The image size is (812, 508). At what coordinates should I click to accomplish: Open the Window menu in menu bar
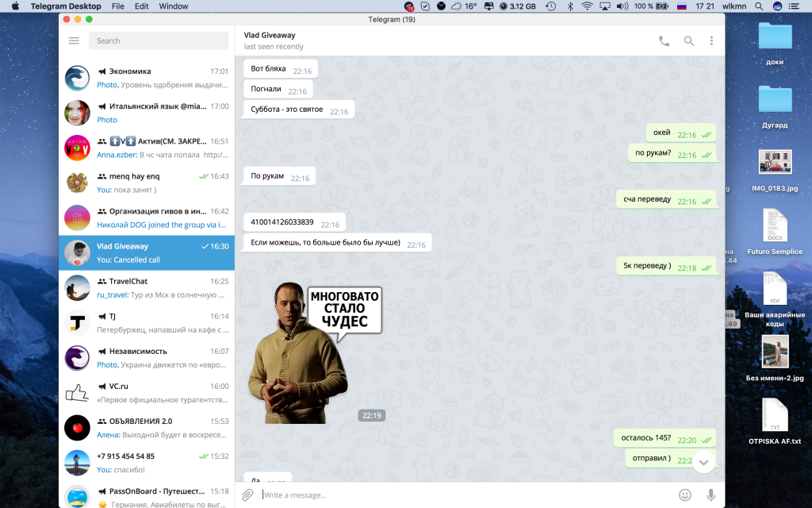click(x=174, y=6)
